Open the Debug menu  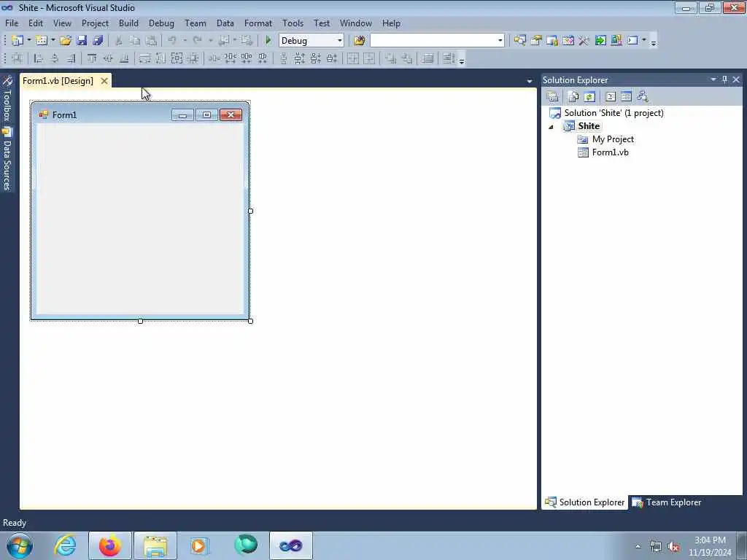coord(161,23)
